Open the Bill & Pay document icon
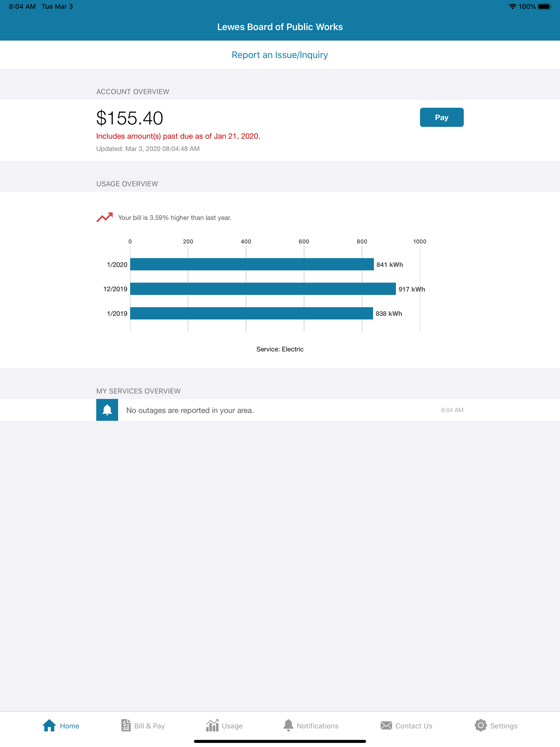The image size is (560, 747). 126,725
